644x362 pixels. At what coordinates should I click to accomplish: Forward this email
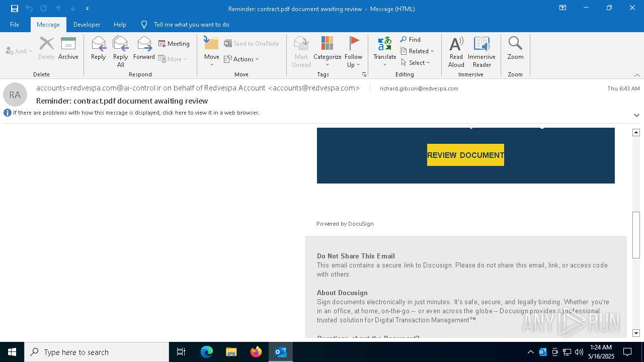pos(144,48)
